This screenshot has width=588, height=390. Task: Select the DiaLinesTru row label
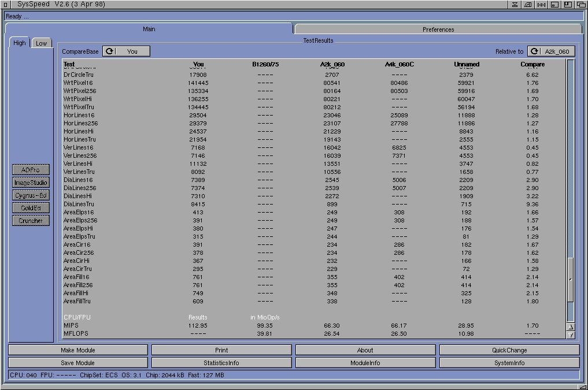[79, 204]
